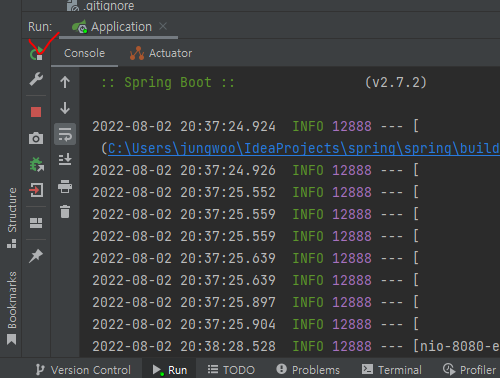Enable scroll to end of console

click(65, 160)
